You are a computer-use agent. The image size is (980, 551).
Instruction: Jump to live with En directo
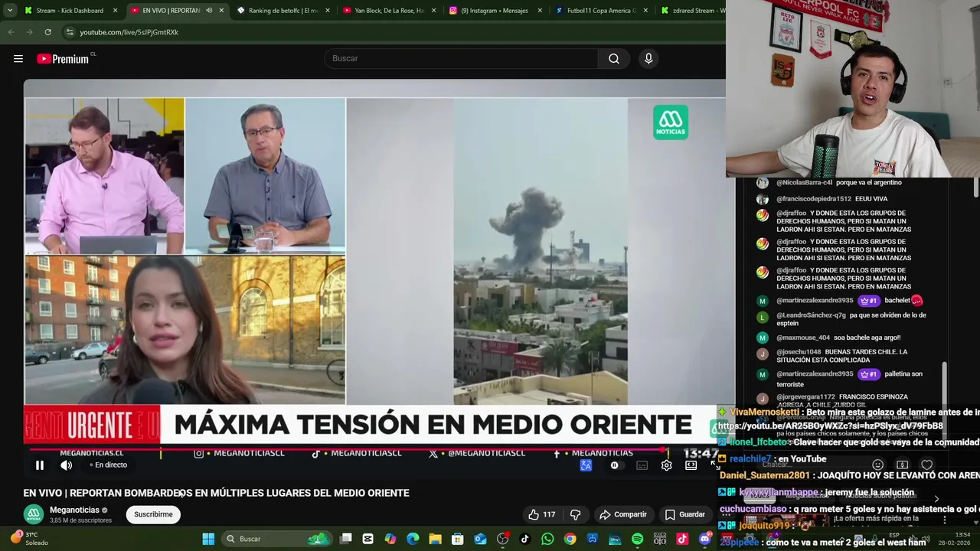point(109,465)
